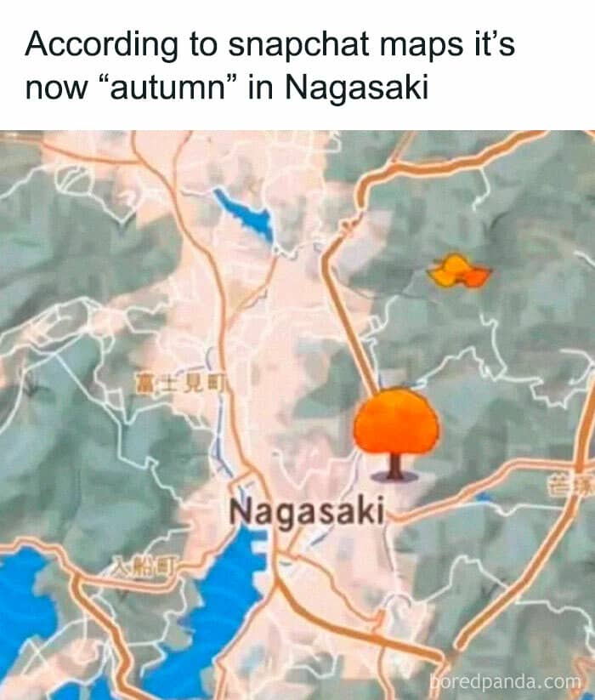Click the tiny blue pond near the east road
595x700 pixels.
point(484,497)
